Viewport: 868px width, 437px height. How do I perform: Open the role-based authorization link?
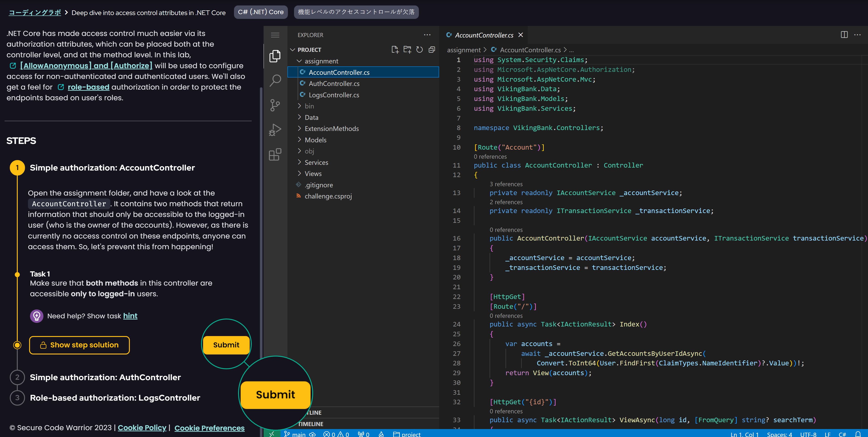[x=88, y=87]
